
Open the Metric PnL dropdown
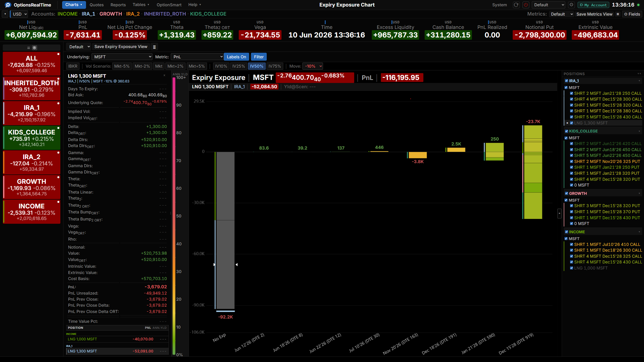tap(197, 57)
